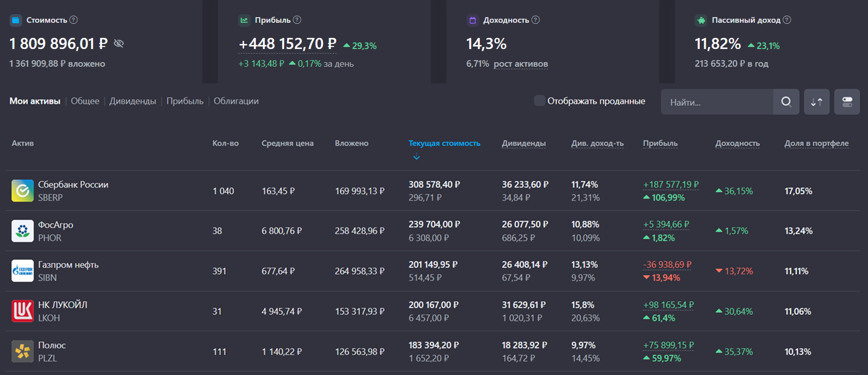Click the Газпром нефть loss -36 938,69 ₽

click(x=667, y=264)
